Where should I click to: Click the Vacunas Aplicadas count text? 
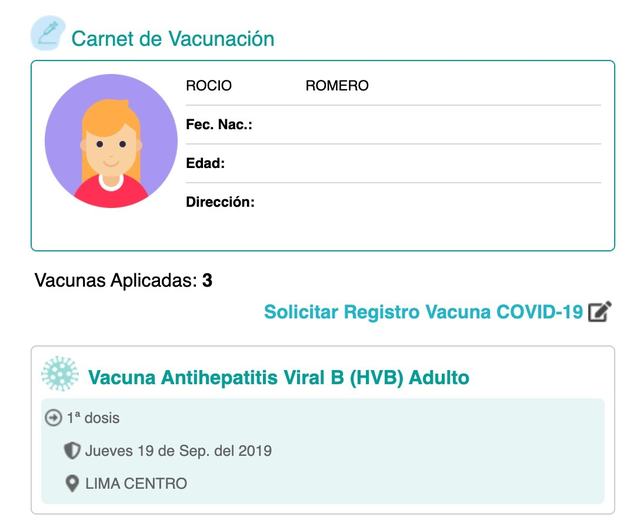(123, 280)
